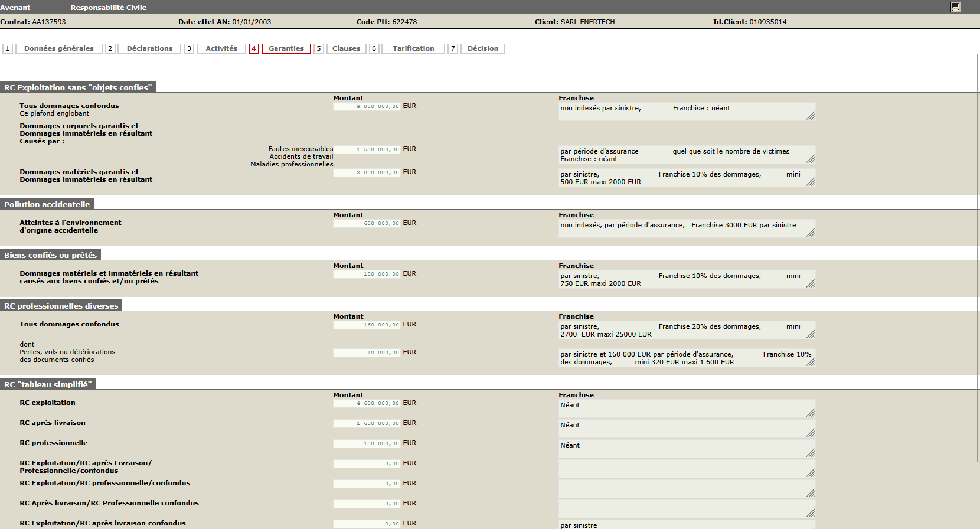Screen dimensions: 980x529
Task: Click franchise box 'Franchise 3000 EUR par sinistre'
Action: (687, 228)
